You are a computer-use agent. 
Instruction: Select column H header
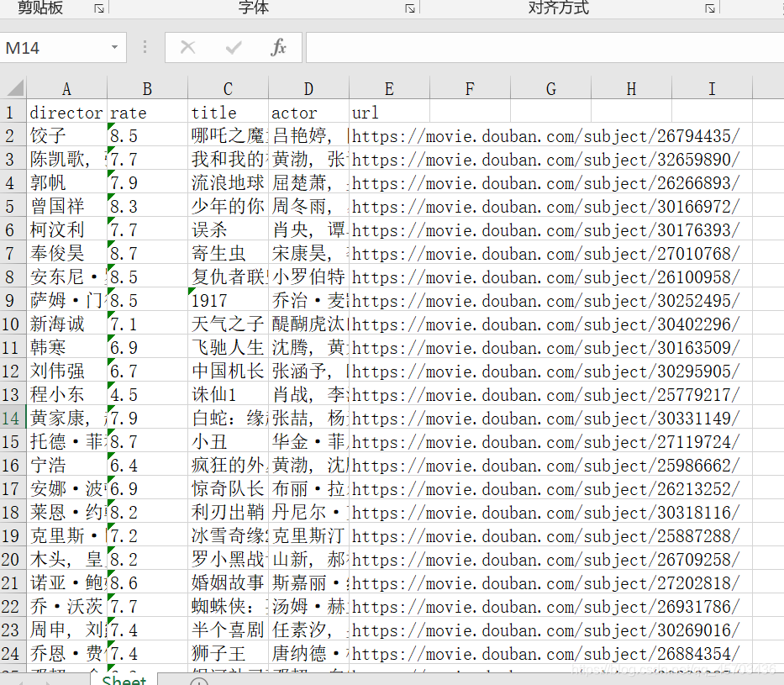coord(632,88)
